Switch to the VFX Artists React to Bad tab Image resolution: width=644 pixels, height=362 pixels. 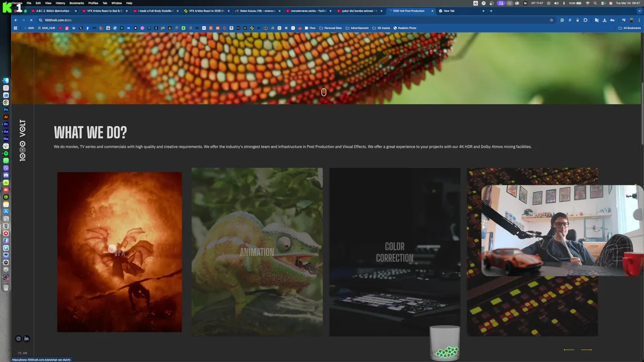(105, 11)
